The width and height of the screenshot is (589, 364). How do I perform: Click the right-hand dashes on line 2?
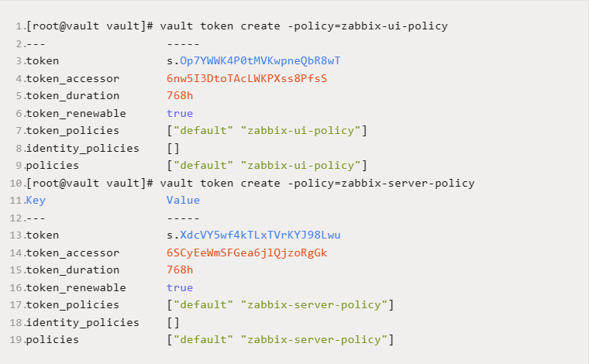point(183,44)
